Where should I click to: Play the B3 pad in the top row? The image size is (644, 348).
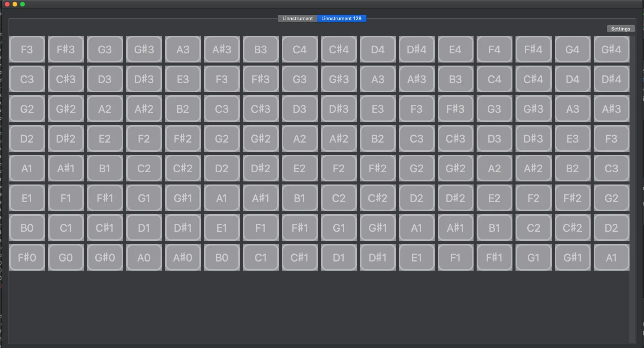[x=260, y=49]
